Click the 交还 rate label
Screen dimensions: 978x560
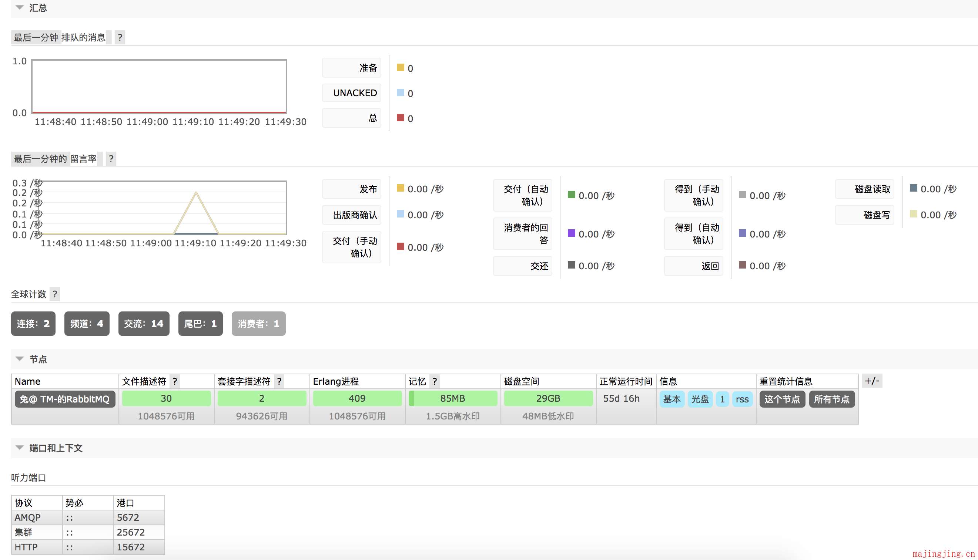pyautogui.click(x=522, y=266)
